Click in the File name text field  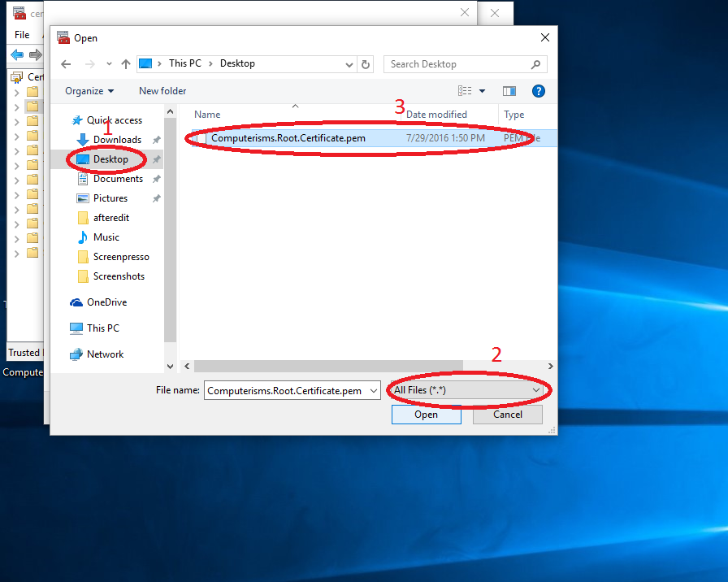point(287,391)
